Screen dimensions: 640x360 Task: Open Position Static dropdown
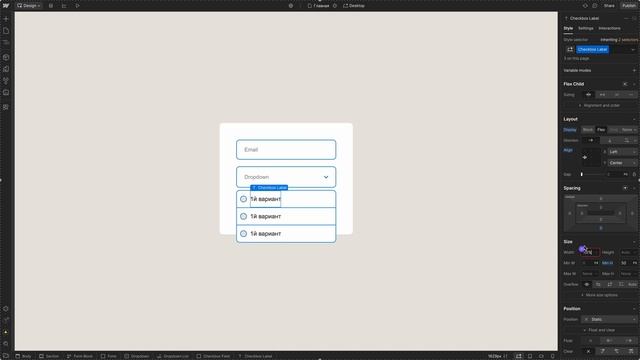[609, 319]
